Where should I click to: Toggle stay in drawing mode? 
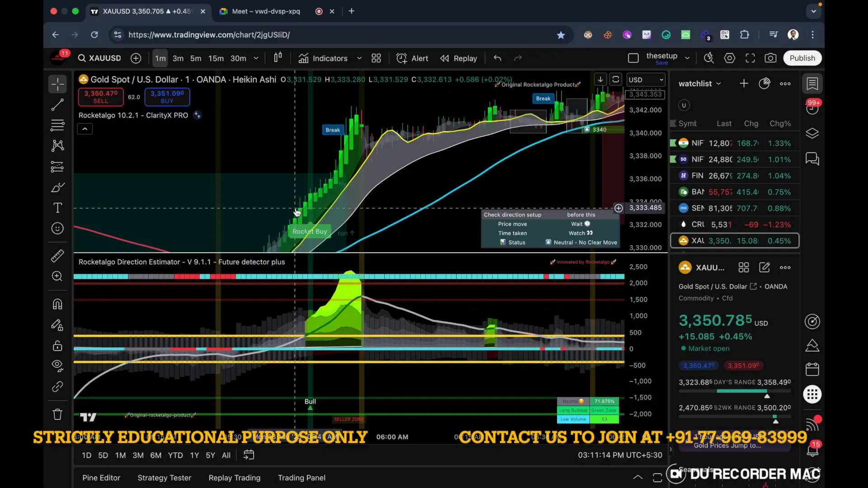click(57, 325)
